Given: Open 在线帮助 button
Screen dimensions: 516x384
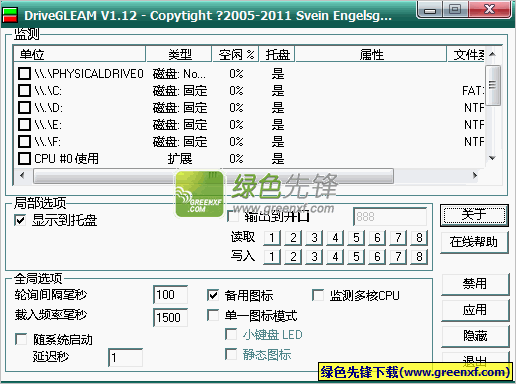Looking at the screenshot, I should coord(474,242).
